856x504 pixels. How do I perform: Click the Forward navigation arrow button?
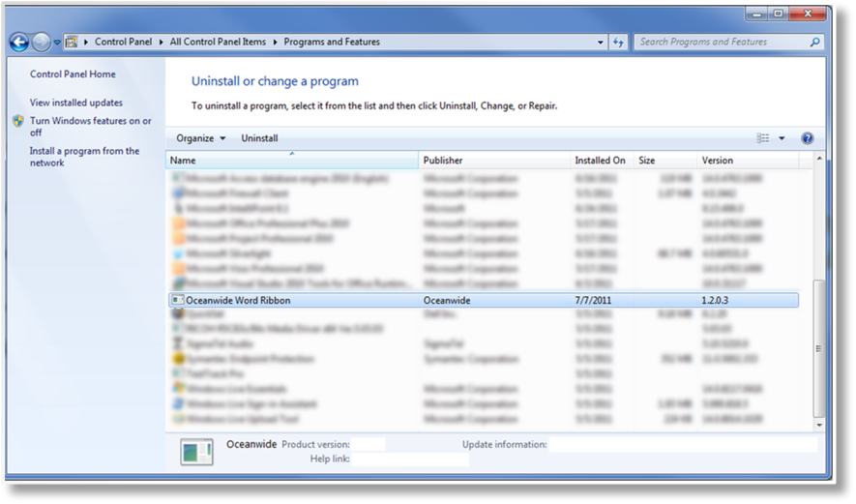41,43
